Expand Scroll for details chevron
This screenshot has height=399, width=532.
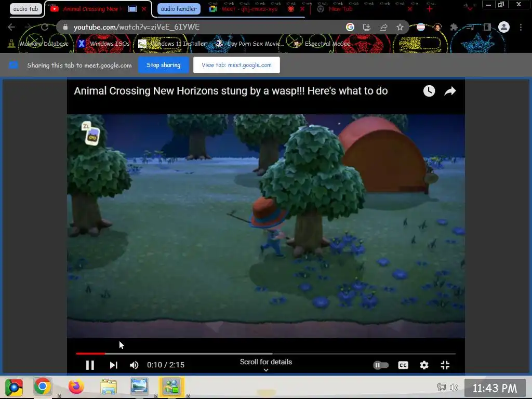coord(266,370)
